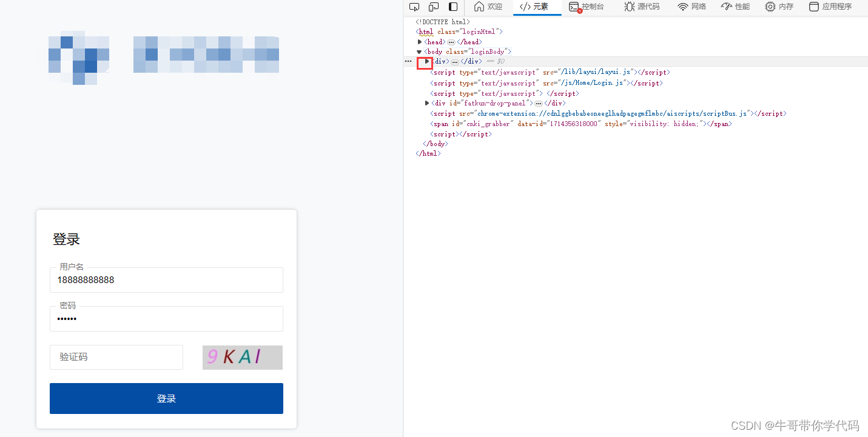
Task: Click the blue 登录 login button
Action: [x=166, y=398]
